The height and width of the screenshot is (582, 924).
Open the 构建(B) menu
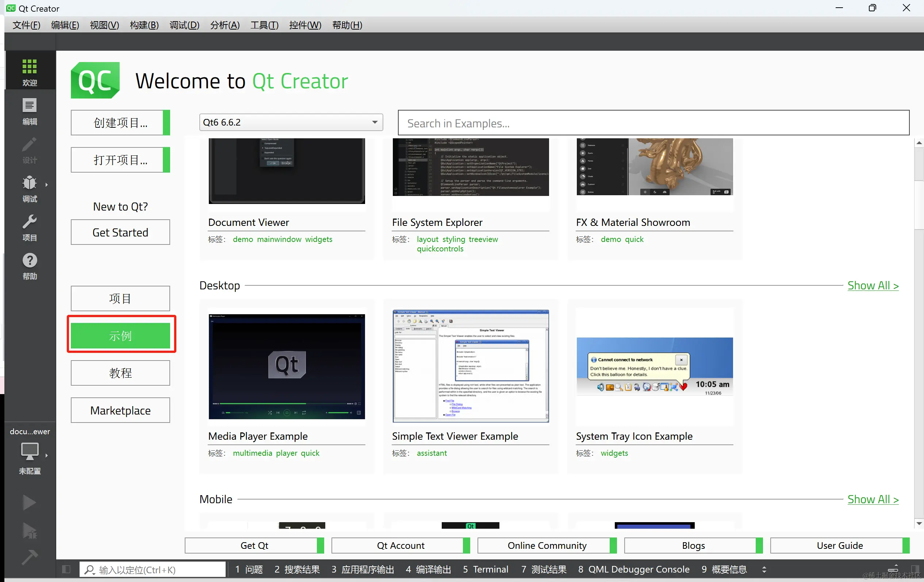pyautogui.click(x=144, y=25)
